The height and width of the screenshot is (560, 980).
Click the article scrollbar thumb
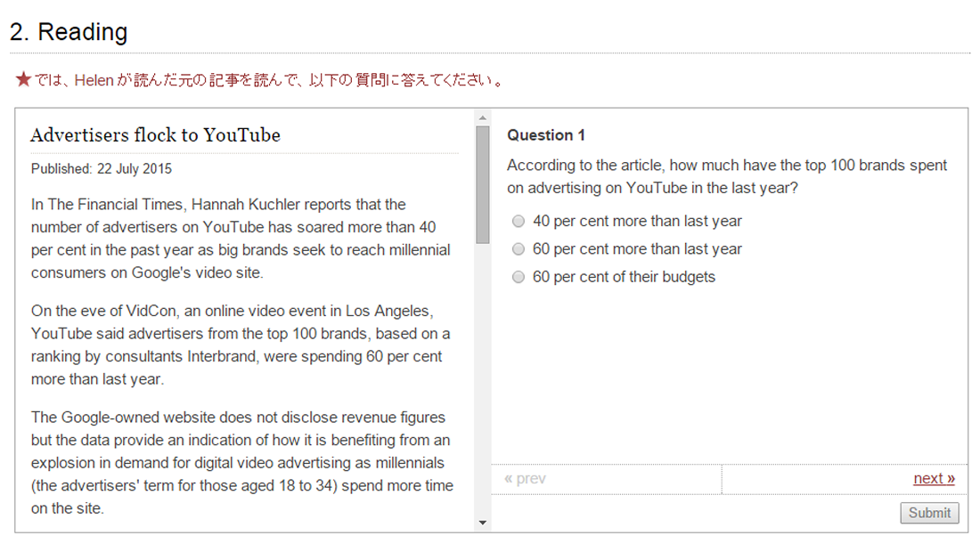click(x=483, y=185)
